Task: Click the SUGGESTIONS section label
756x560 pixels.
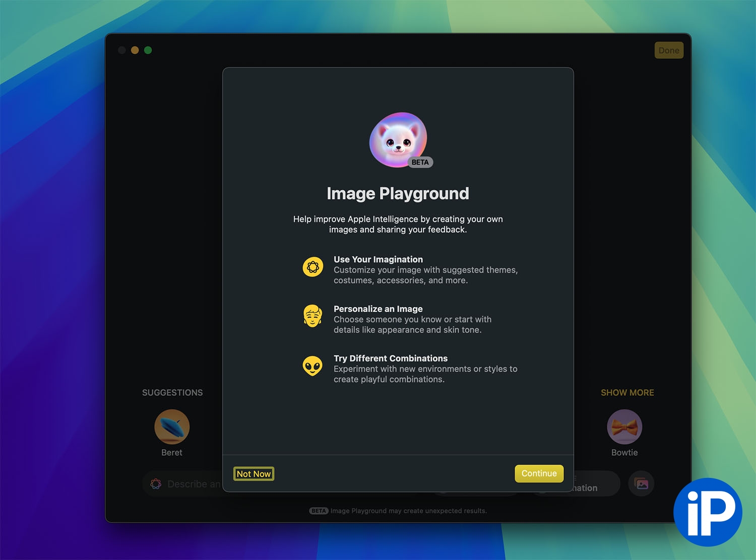Action: pyautogui.click(x=172, y=392)
